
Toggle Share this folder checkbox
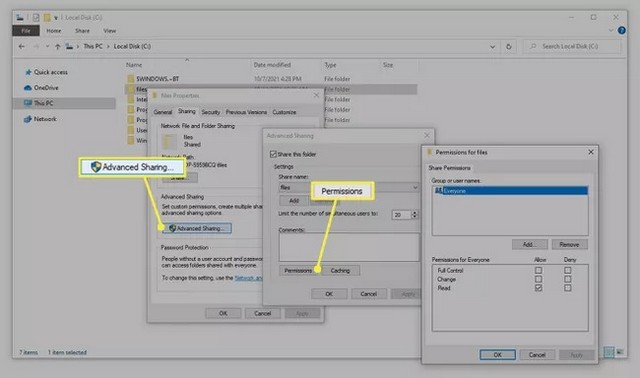click(273, 154)
